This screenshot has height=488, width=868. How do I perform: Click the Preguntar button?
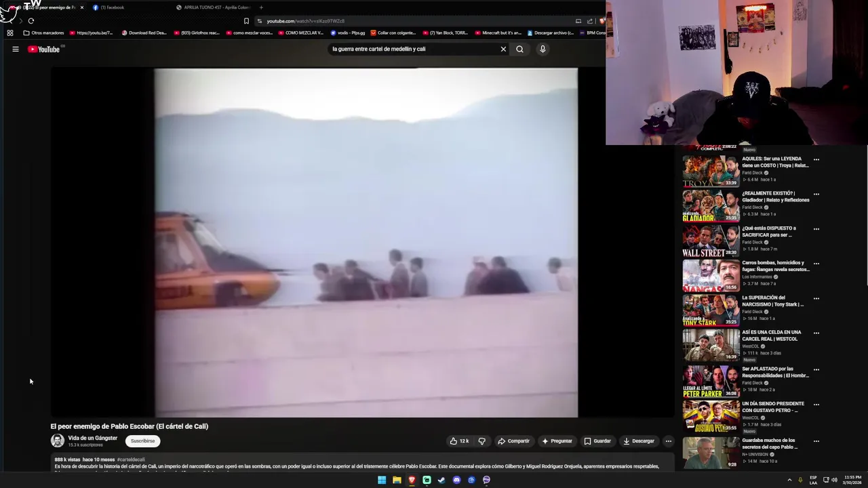tap(557, 441)
